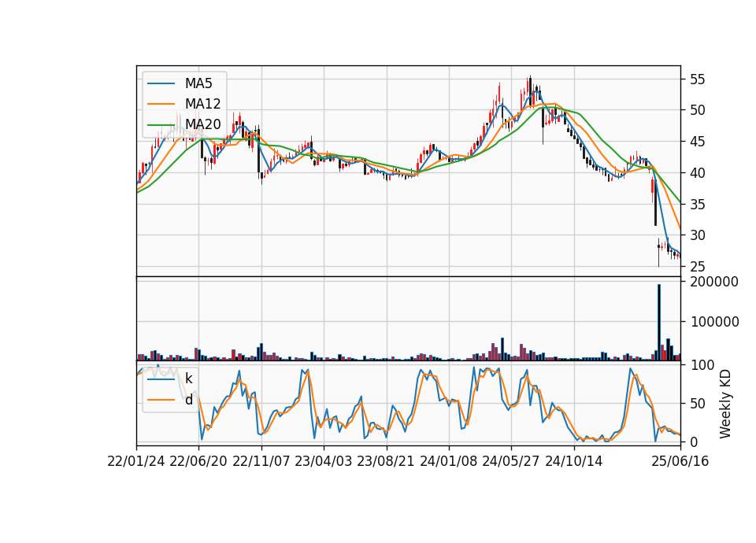Image resolution: width=756 pixels, height=543 pixels.
Task: Click the 55 price axis label
Action: click(x=697, y=79)
